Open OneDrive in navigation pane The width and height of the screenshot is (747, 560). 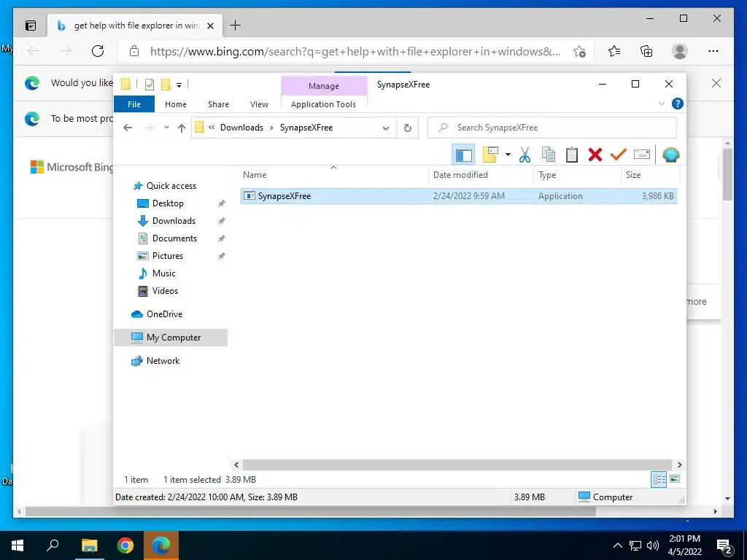pyautogui.click(x=164, y=314)
